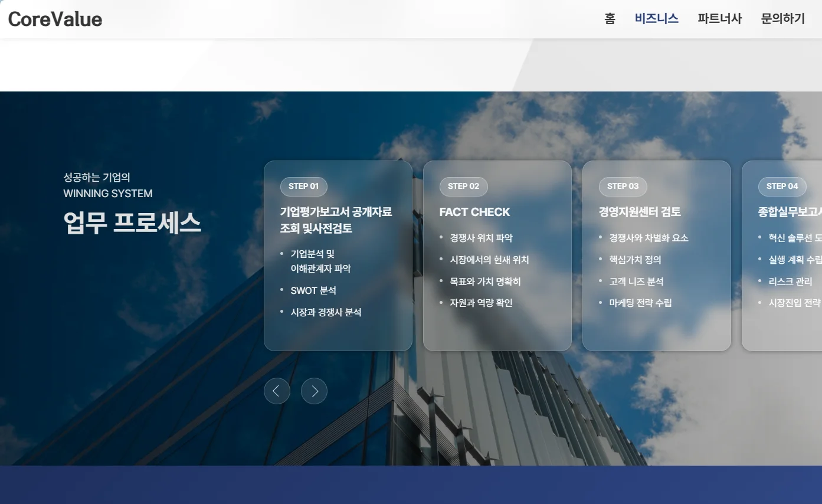
Task: Click the 자원과 역량 확인 bullet
Action: pos(481,303)
